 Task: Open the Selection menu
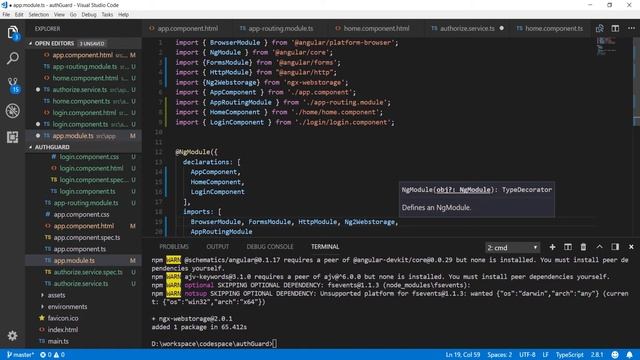(x=39, y=15)
